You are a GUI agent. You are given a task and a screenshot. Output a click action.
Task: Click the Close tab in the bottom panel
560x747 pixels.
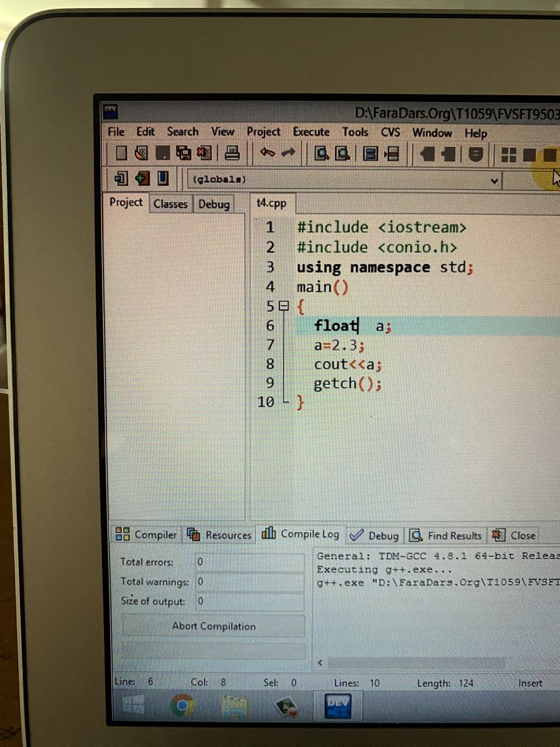(x=514, y=535)
